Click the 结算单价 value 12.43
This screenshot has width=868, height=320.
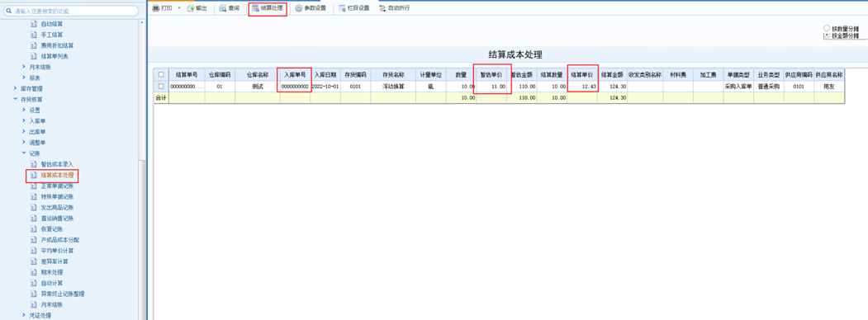[x=582, y=87]
